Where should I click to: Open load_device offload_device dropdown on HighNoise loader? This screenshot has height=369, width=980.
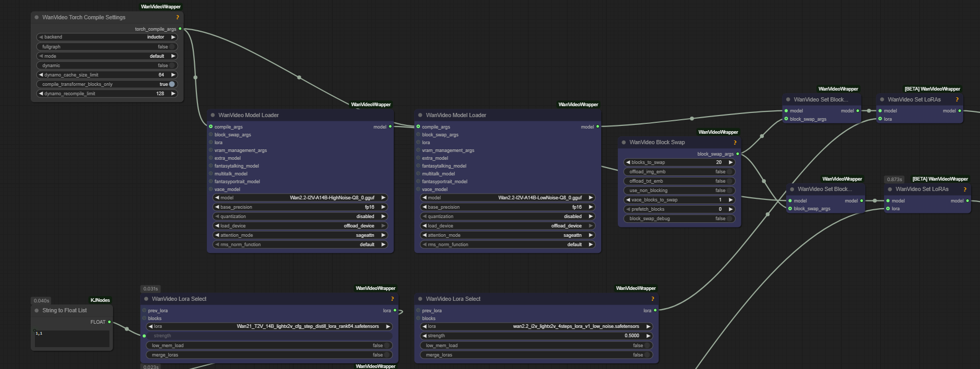point(300,225)
